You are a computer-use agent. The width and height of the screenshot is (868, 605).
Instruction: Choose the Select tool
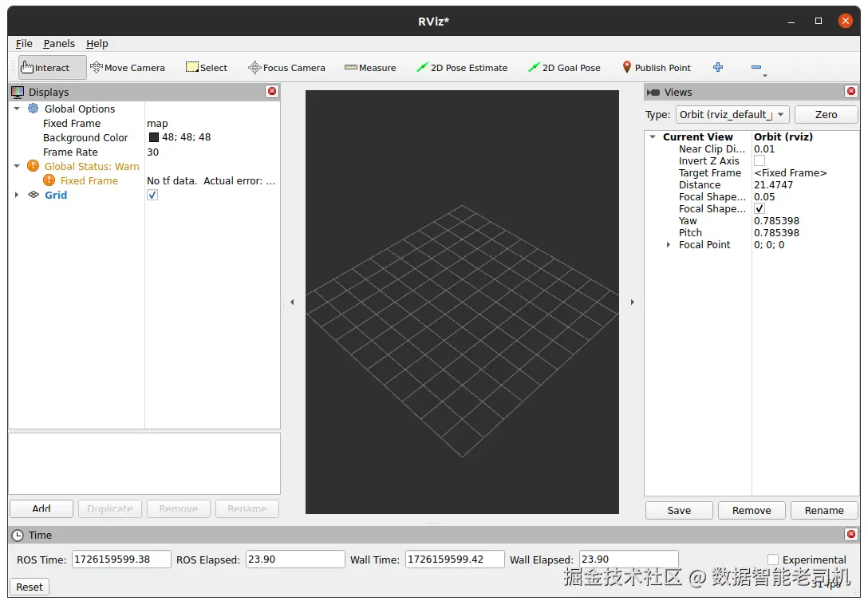pyautogui.click(x=207, y=68)
